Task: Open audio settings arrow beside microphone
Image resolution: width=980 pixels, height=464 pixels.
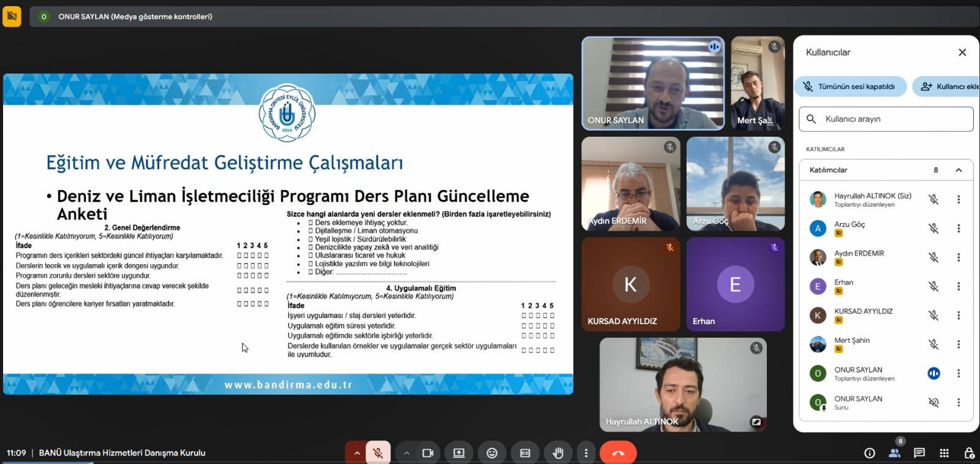Action: (x=356, y=453)
